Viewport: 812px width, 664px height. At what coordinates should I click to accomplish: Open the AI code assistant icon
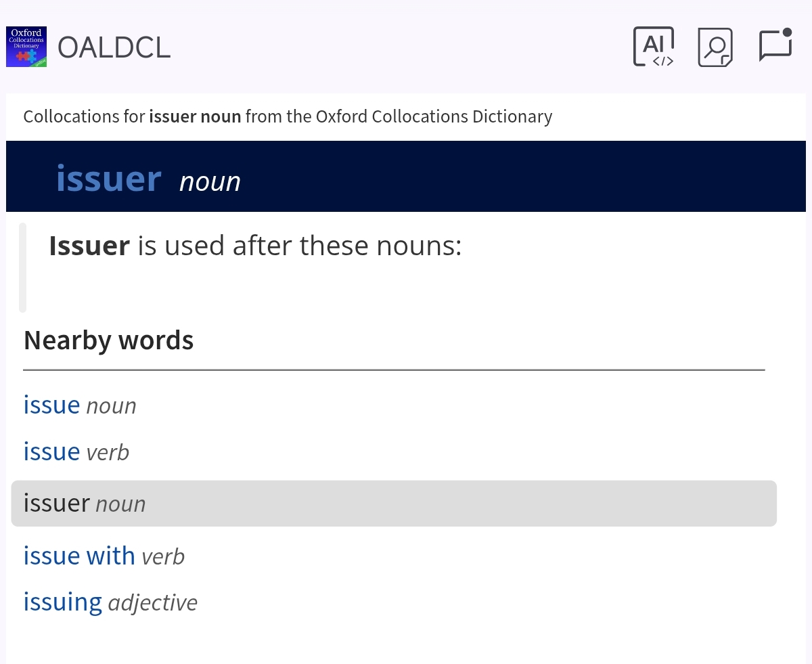[653, 47]
